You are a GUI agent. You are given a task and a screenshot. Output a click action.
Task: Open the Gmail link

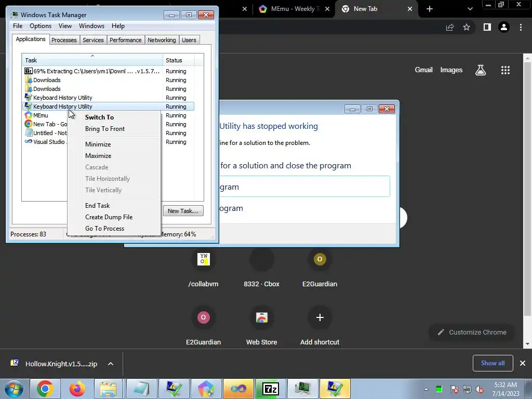pos(423,70)
